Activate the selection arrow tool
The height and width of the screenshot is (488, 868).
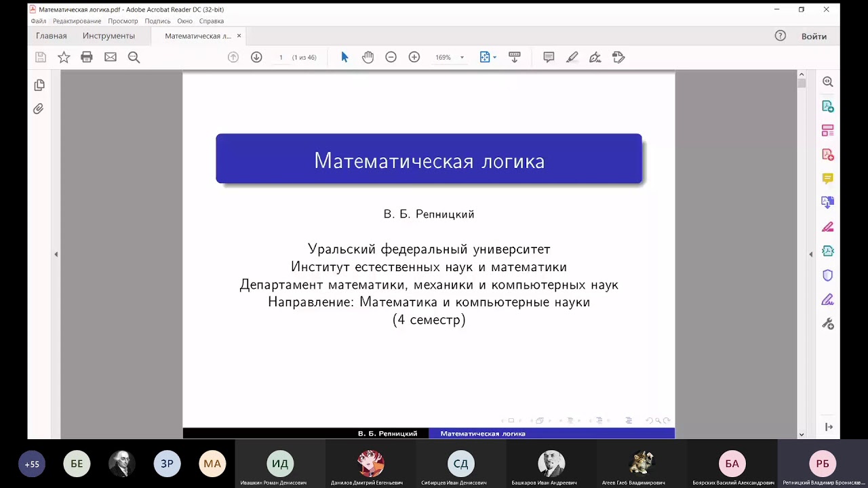click(x=344, y=58)
